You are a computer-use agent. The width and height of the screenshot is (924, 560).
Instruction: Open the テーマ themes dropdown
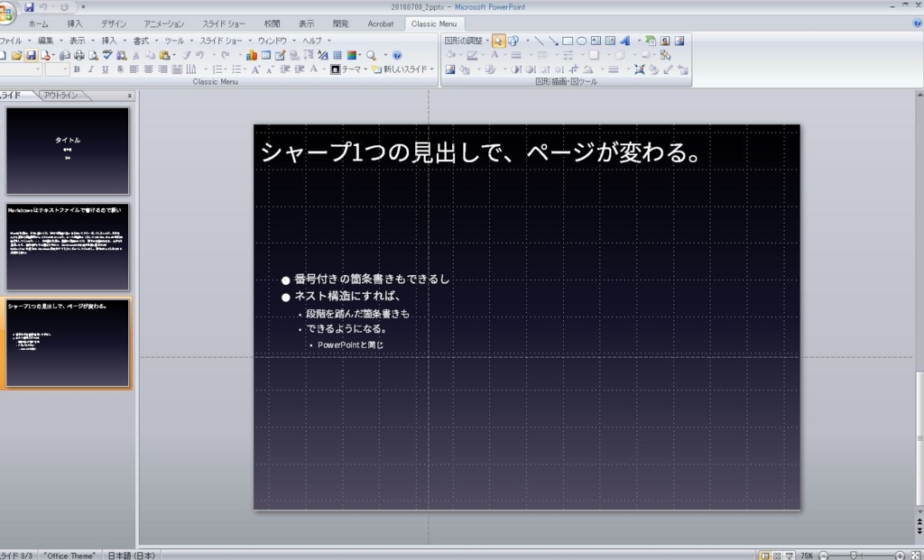[x=348, y=69]
